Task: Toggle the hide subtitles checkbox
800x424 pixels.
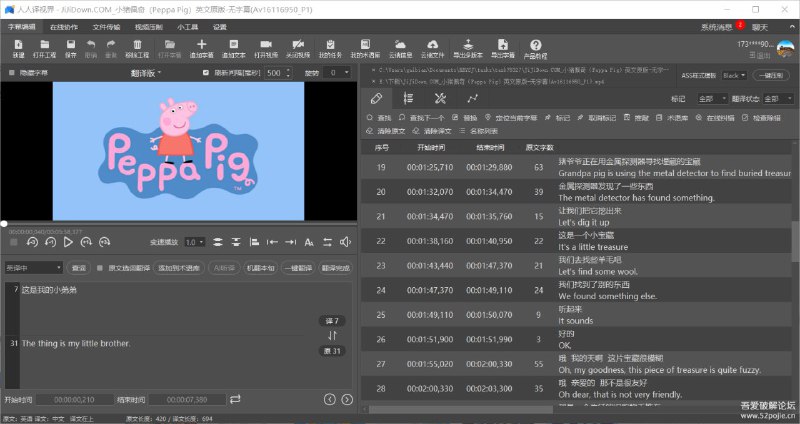Action: tap(12, 73)
